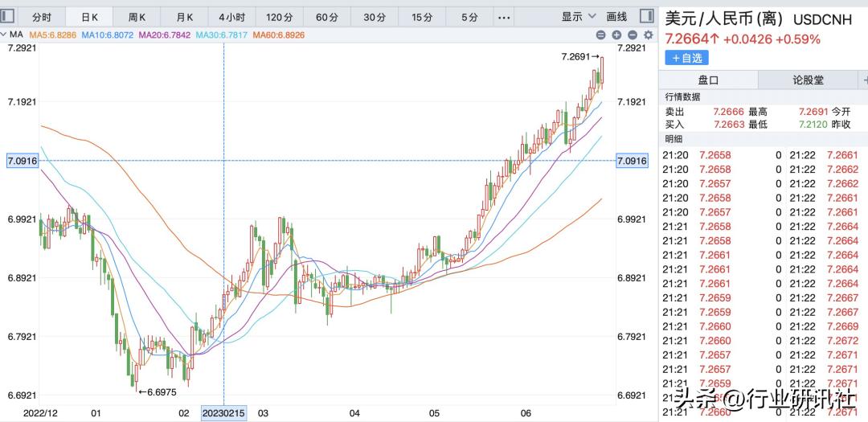Image resolution: width=868 pixels, height=422 pixels.
Task: Click the 2022/12 date axis label
Action: click(x=40, y=413)
